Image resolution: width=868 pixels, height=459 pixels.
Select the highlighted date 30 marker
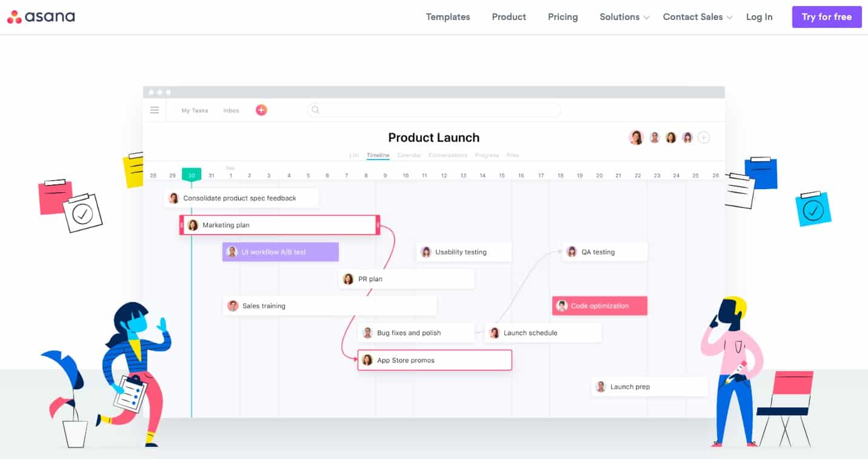pos(192,175)
